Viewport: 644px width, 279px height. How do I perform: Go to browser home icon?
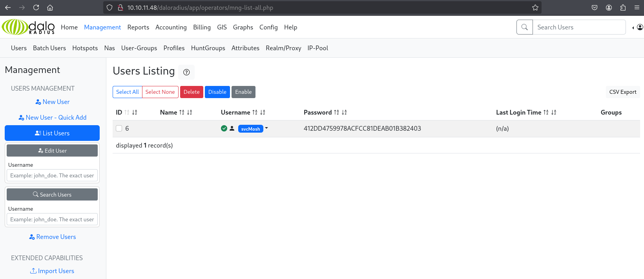point(50,7)
